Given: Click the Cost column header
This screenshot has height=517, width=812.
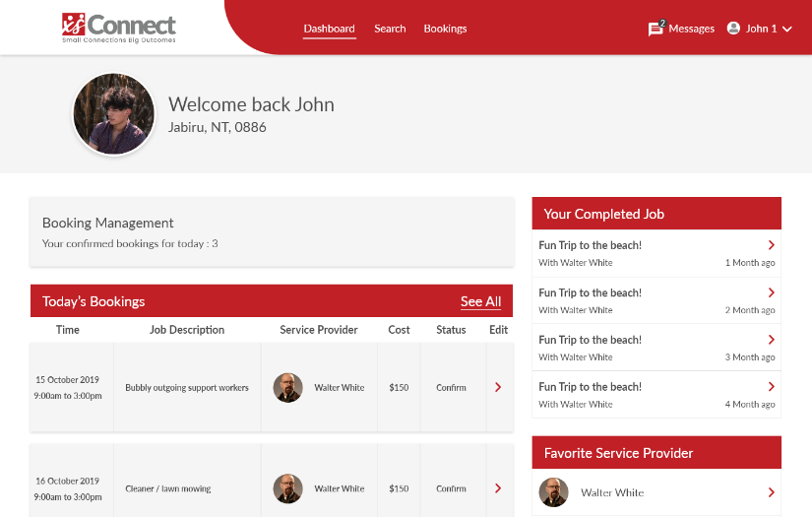Looking at the screenshot, I should 399,330.
